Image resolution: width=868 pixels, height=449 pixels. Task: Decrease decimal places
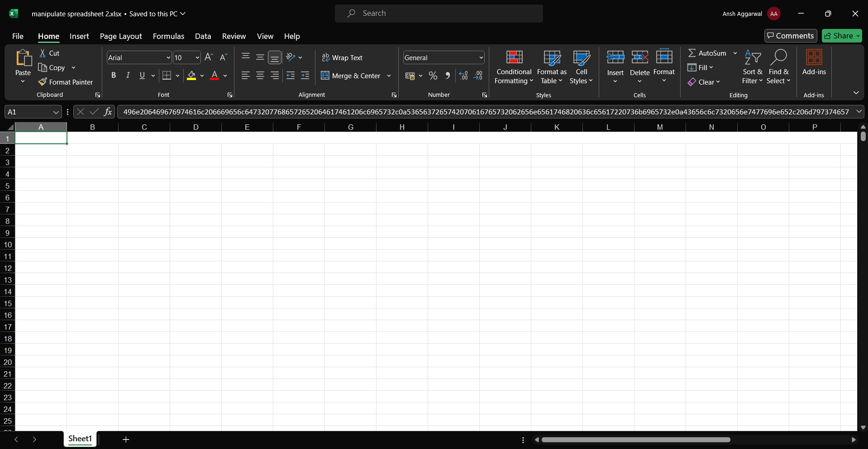478,76
